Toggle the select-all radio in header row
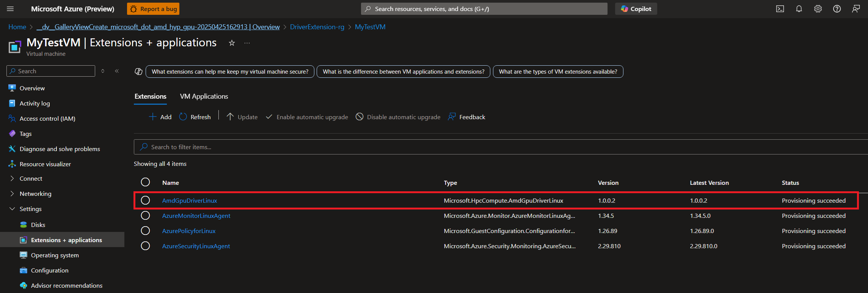This screenshot has width=868, height=293. [145, 182]
